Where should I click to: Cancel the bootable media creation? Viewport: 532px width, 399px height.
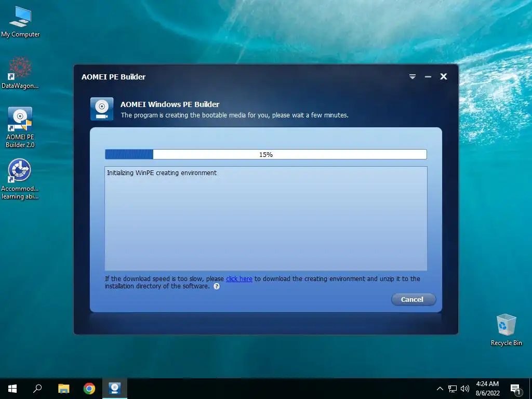click(413, 299)
